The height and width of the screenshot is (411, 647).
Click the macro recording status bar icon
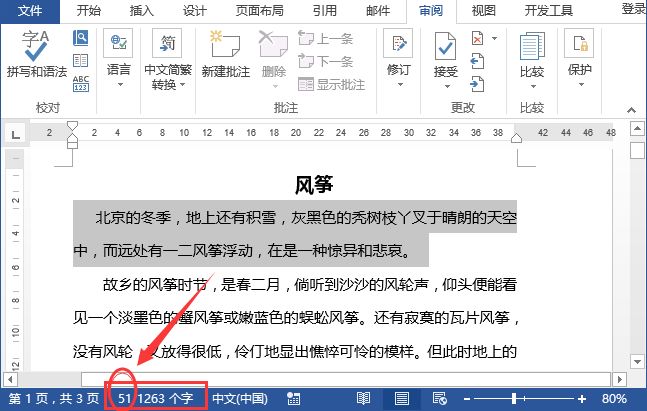tap(293, 399)
